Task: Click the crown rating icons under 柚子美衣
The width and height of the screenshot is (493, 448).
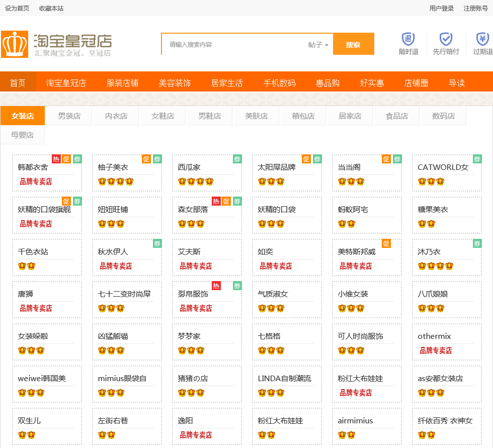Action: pos(116,182)
